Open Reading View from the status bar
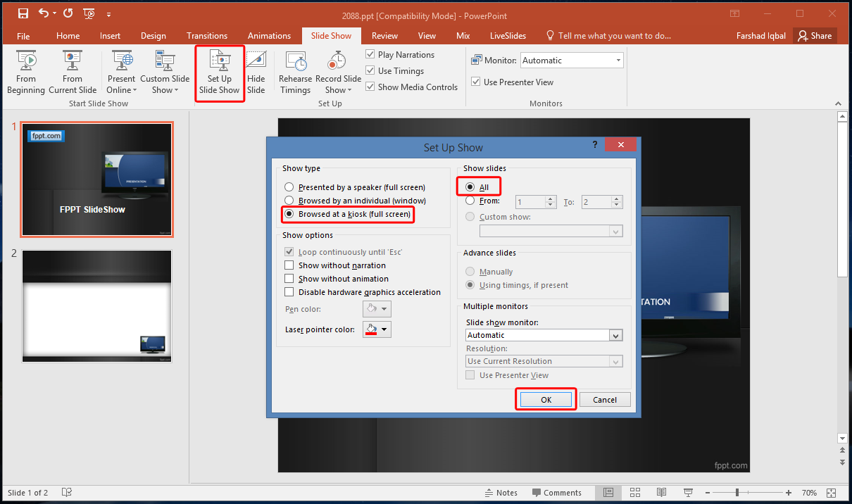The image size is (852, 504). (660, 493)
